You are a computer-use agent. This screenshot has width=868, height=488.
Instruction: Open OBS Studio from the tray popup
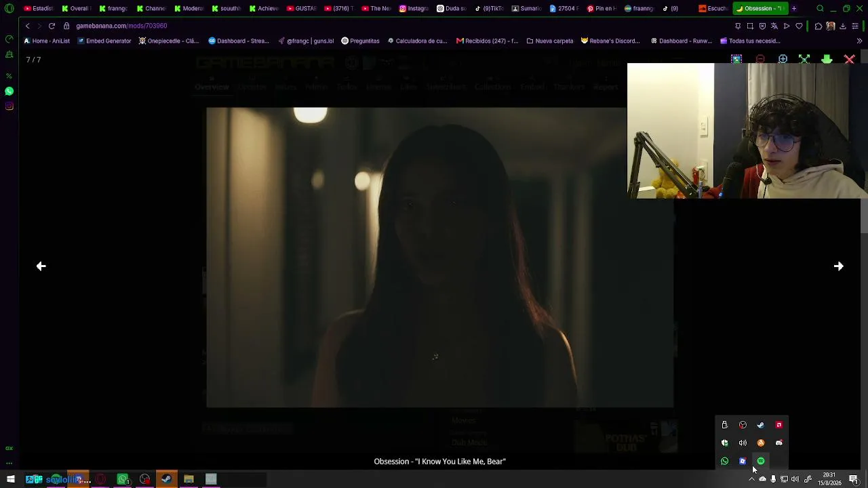pos(743,425)
